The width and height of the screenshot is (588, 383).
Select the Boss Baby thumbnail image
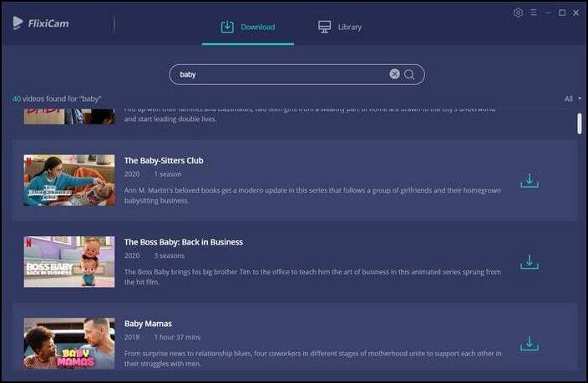point(69,261)
